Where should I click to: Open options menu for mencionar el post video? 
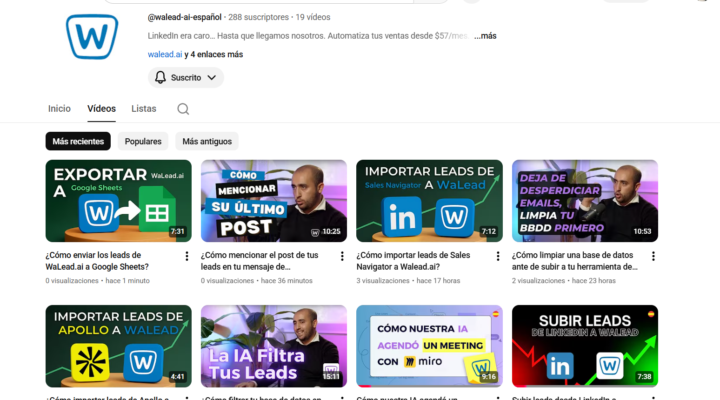tap(342, 256)
